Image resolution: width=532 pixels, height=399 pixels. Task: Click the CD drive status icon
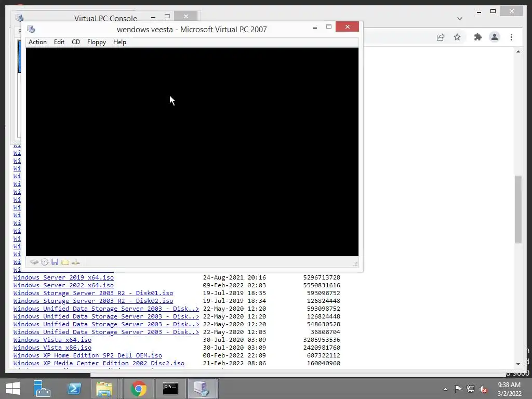[x=45, y=262]
